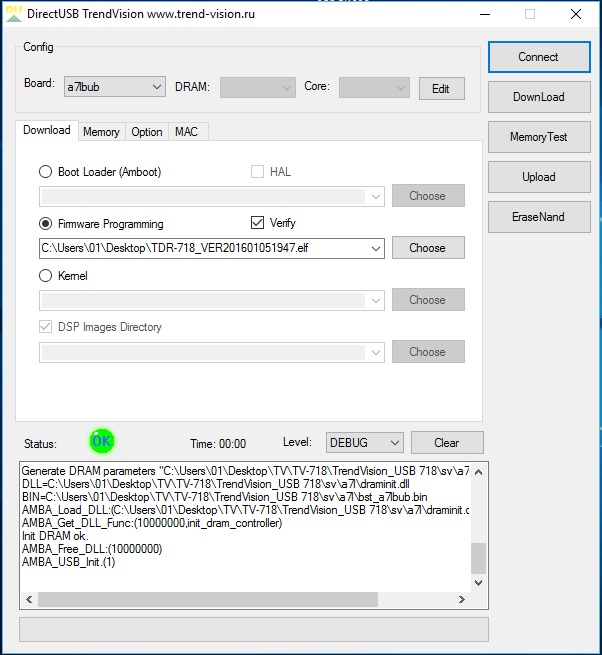Expand the firmware file path dropdown
Screen dimensions: 602x655
376,248
